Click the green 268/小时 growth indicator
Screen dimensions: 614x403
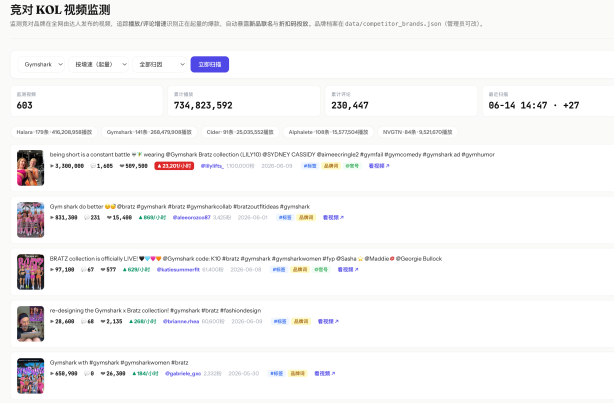(143, 322)
